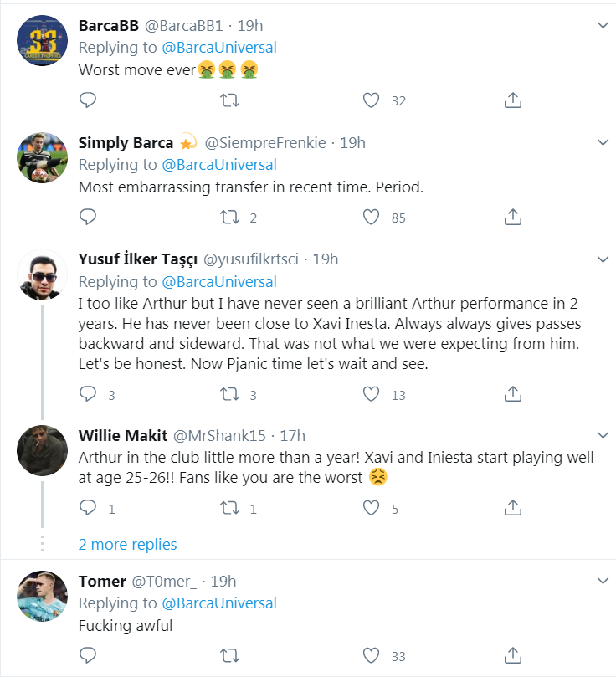Screen dimensions: 616x677
Task: Reply to Yusuf İlker Taşçı's tweet
Action: tap(88, 394)
